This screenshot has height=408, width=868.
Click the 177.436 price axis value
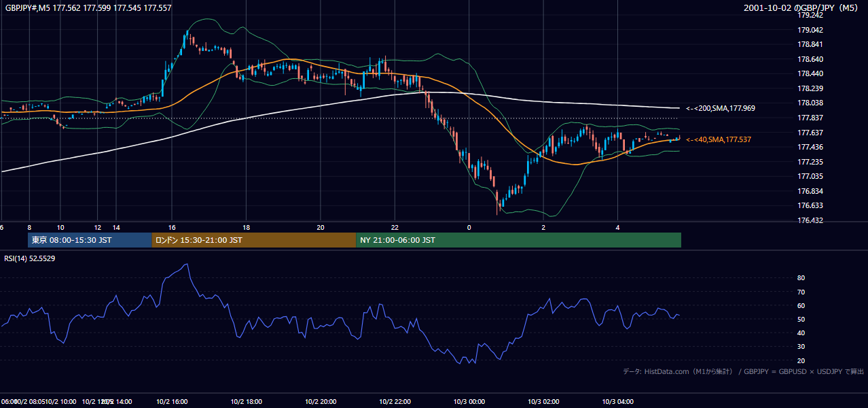pyautogui.click(x=811, y=147)
